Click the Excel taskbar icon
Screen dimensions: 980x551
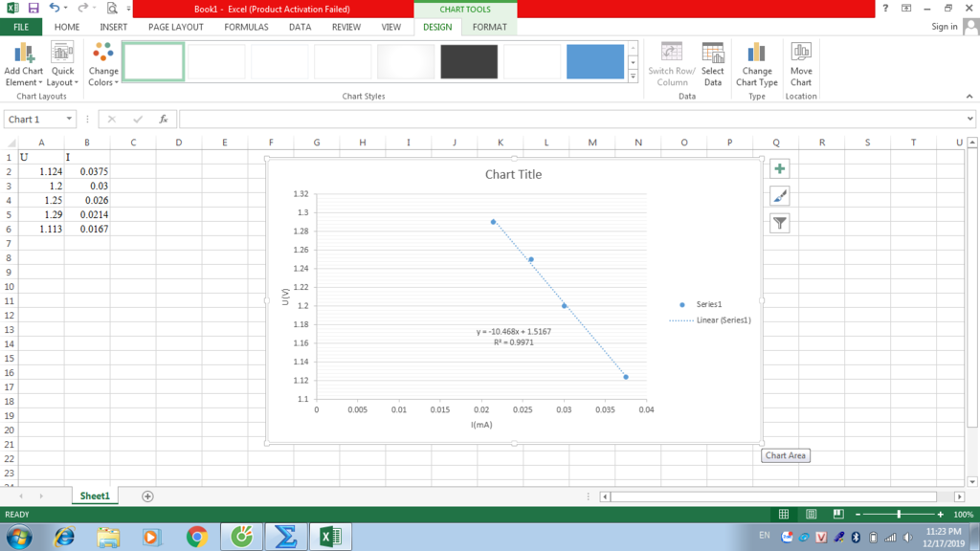point(330,537)
